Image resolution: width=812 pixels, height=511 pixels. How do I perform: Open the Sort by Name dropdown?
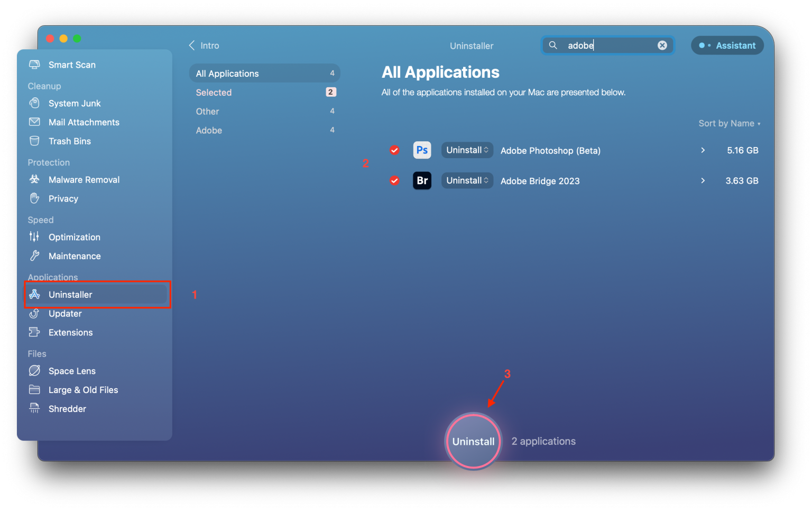[x=729, y=123]
